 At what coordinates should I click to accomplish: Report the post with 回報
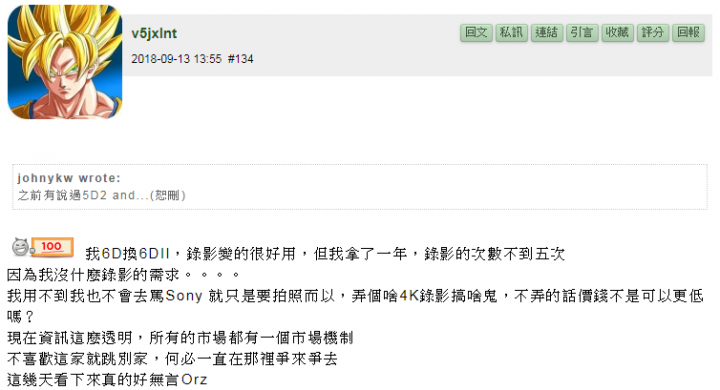pyautogui.click(x=688, y=33)
